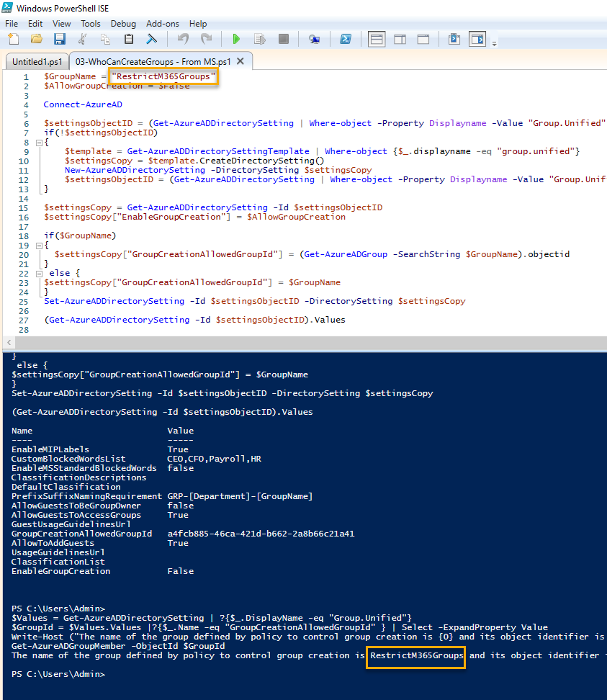Image resolution: width=607 pixels, height=700 pixels.
Task: Click $AllowGroupCreation variable on line 2
Action: [93, 86]
